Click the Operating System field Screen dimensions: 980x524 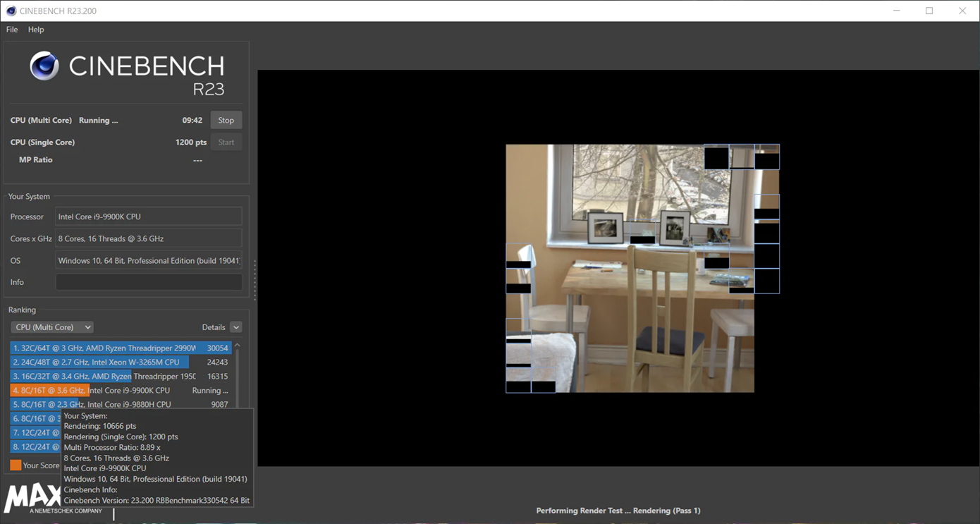click(149, 260)
